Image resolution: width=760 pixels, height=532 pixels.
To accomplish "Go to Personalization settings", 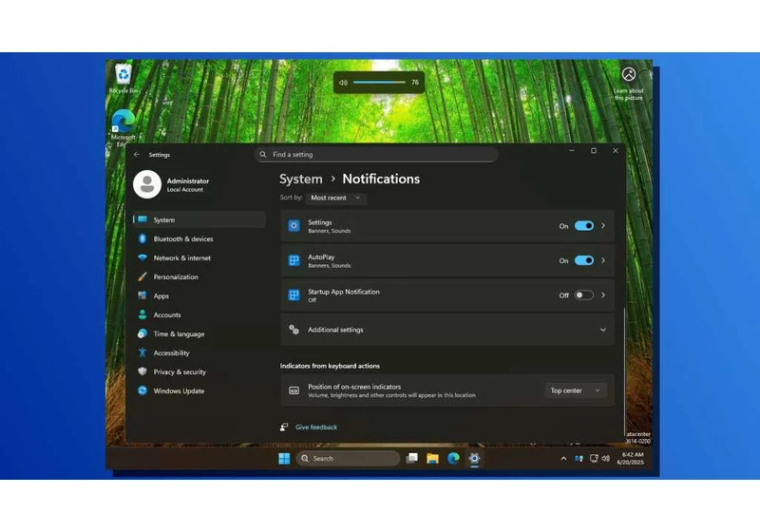I will (x=199, y=277).
